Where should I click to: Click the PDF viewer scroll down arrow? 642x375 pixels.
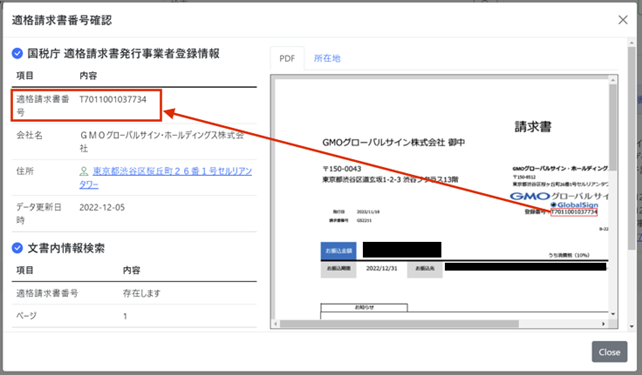click(613, 314)
